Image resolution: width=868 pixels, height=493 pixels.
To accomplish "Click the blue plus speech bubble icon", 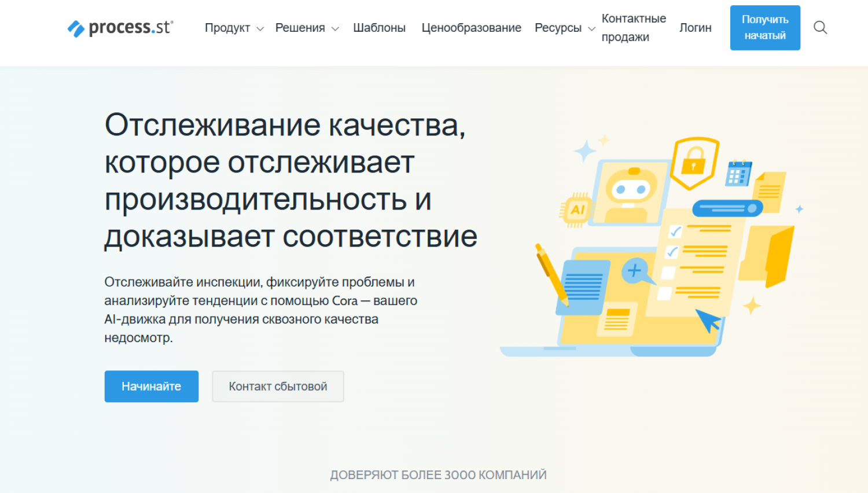I will point(635,270).
